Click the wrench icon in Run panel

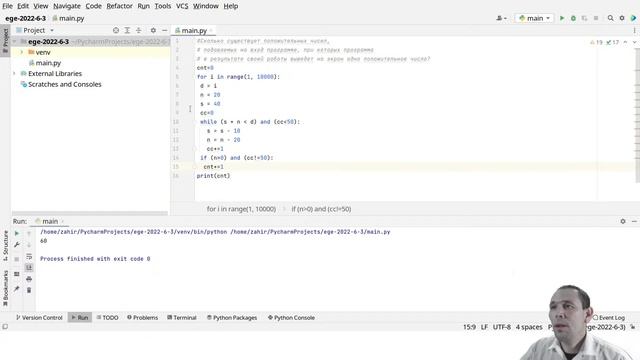(x=17, y=245)
